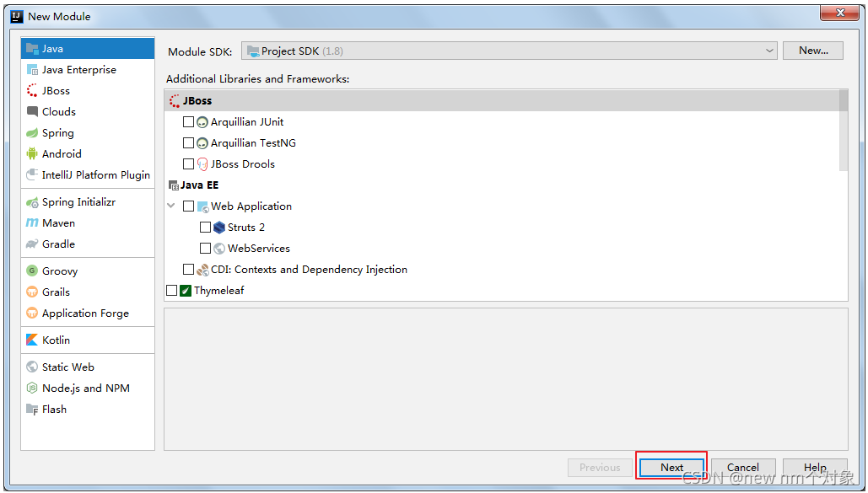Click the Gradle elephant icon
868x493 pixels.
click(32, 244)
